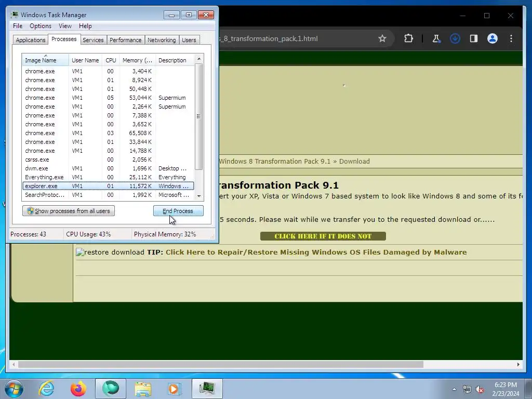Launch Internet Explorer from the taskbar

point(46,389)
